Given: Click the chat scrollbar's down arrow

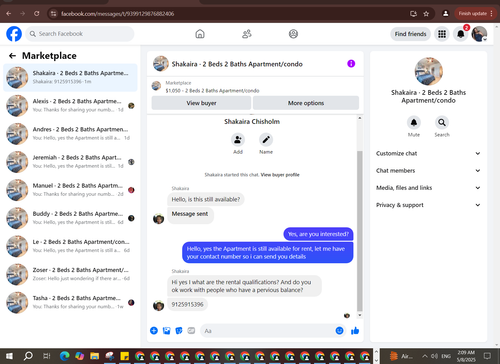Looking at the screenshot, I should click(360, 315).
